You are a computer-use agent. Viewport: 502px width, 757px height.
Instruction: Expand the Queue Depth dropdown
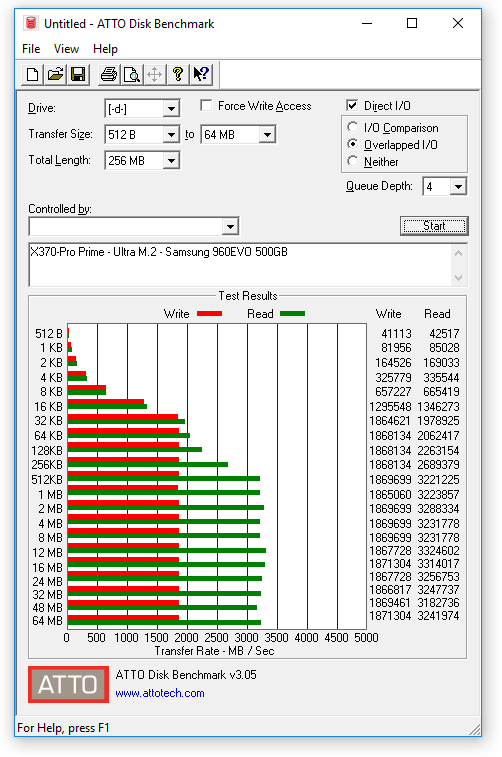(x=458, y=186)
